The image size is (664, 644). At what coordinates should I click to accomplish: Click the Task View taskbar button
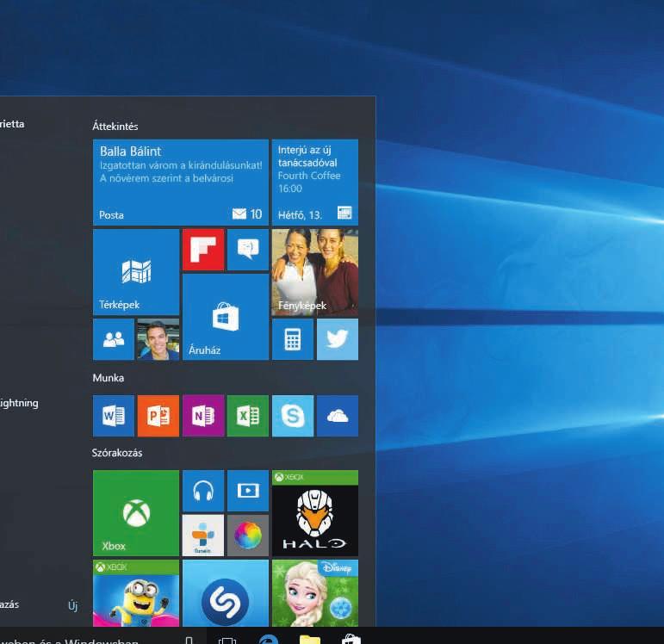click(227, 640)
